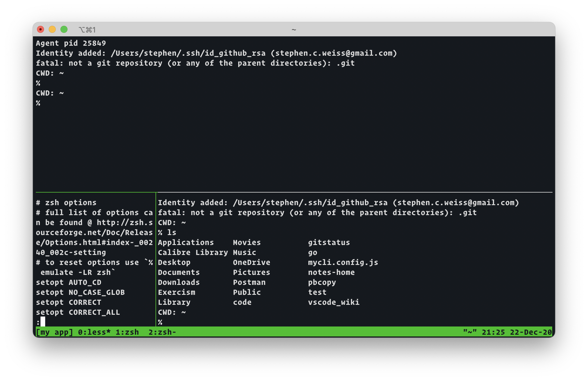Click the ⌥⌘1 window shortcut indicator

[87, 30]
